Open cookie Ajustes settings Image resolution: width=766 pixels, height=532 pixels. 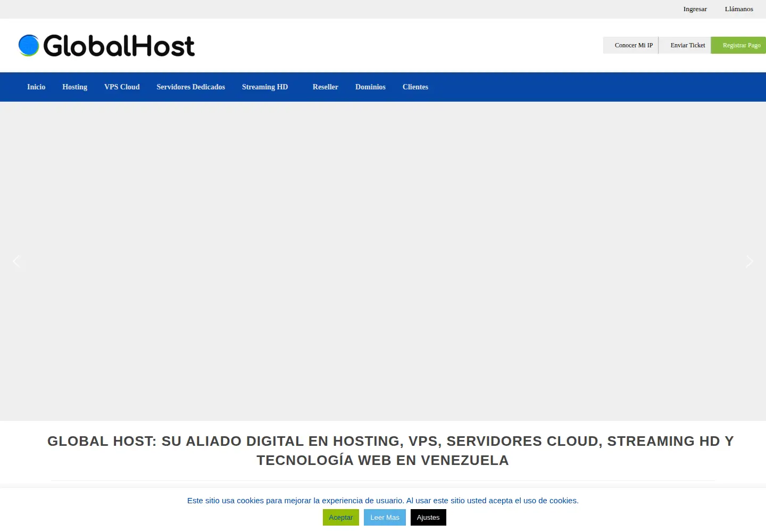point(428,517)
